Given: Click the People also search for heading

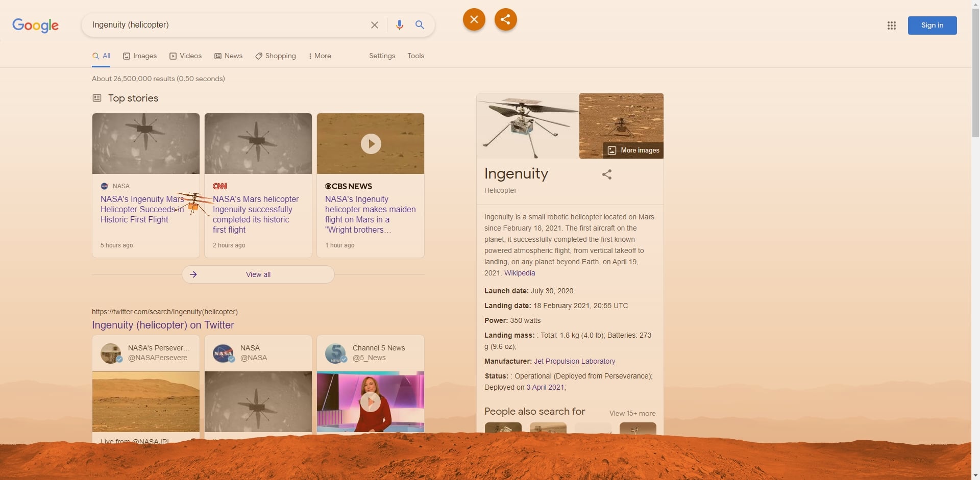Looking at the screenshot, I should [x=535, y=412].
